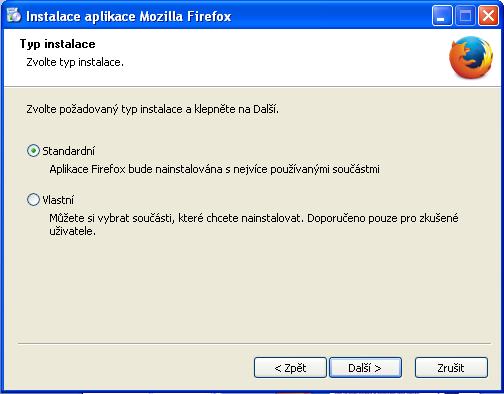The width and height of the screenshot is (504, 394).
Task: Click the 'Typ instalace' heading text
Action: pos(58,44)
